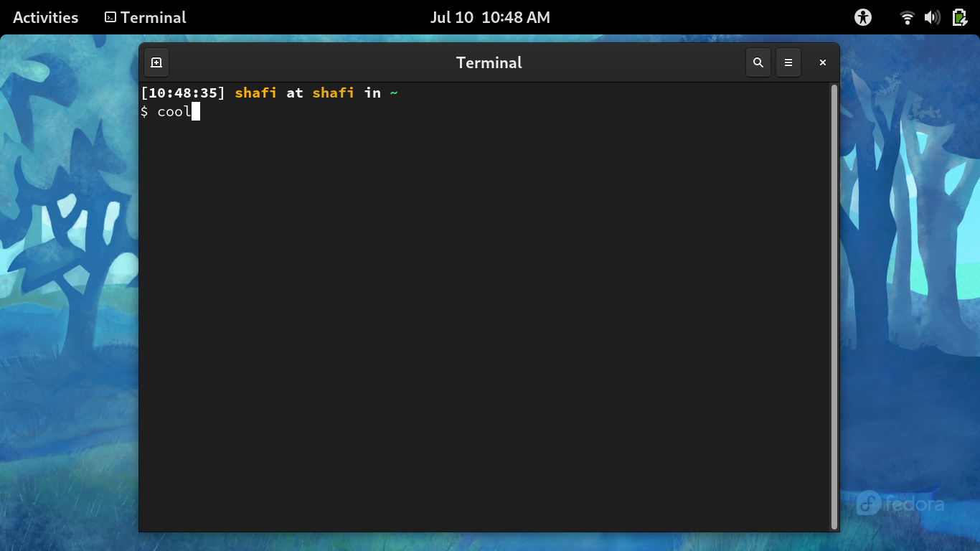Open a new terminal tab
The image size is (980, 551).
click(x=156, y=63)
